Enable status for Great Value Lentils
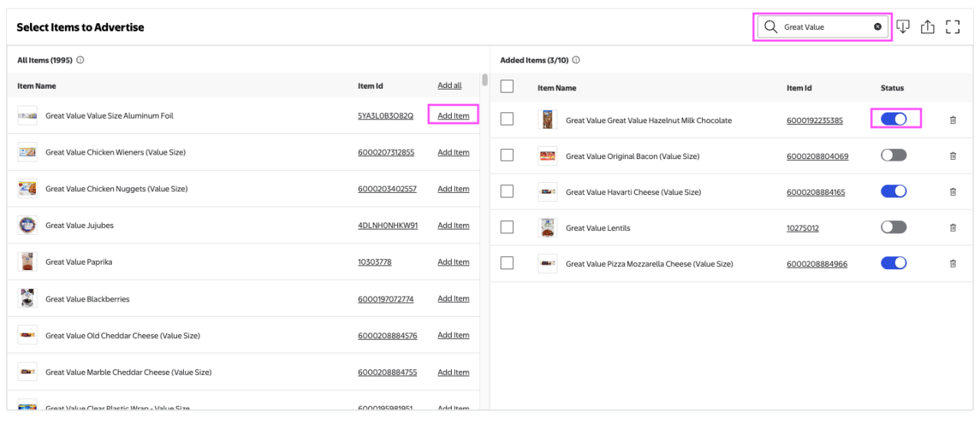980x423 pixels. click(893, 227)
